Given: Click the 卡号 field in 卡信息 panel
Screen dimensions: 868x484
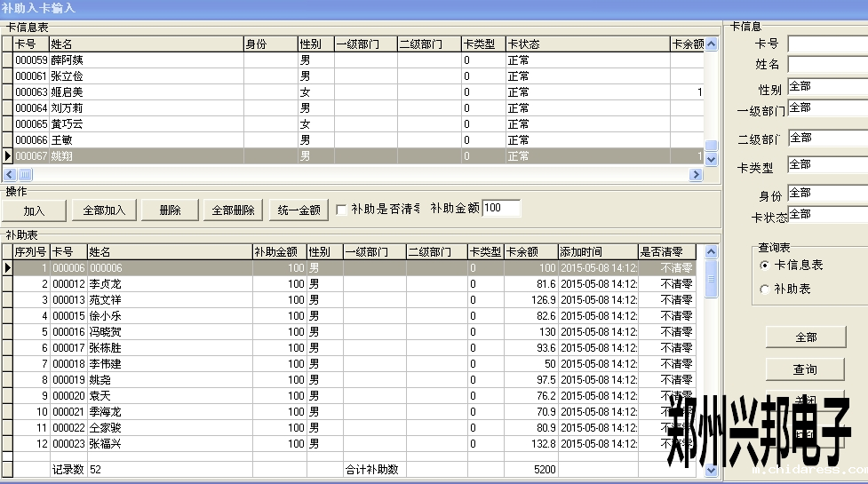Looking at the screenshot, I should (x=826, y=44).
